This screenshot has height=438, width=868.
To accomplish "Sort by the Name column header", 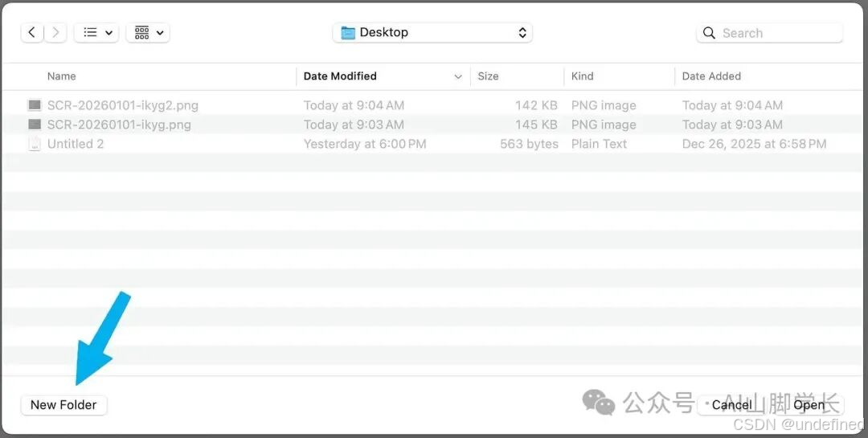I will click(x=61, y=76).
